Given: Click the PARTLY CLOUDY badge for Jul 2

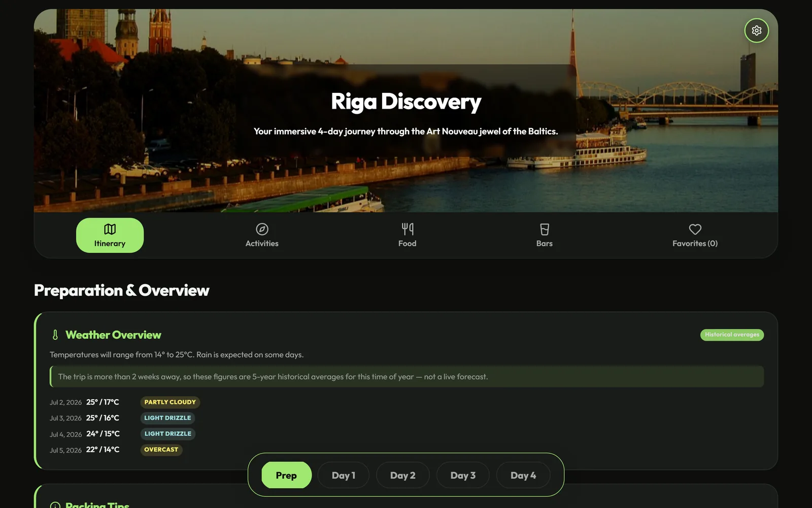Looking at the screenshot, I should coord(170,402).
